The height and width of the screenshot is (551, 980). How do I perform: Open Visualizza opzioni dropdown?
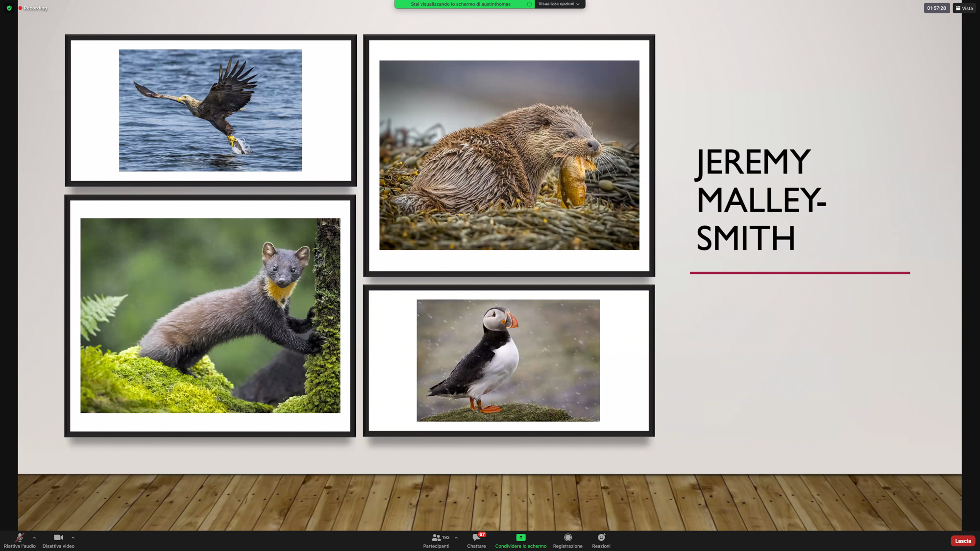tap(560, 4)
